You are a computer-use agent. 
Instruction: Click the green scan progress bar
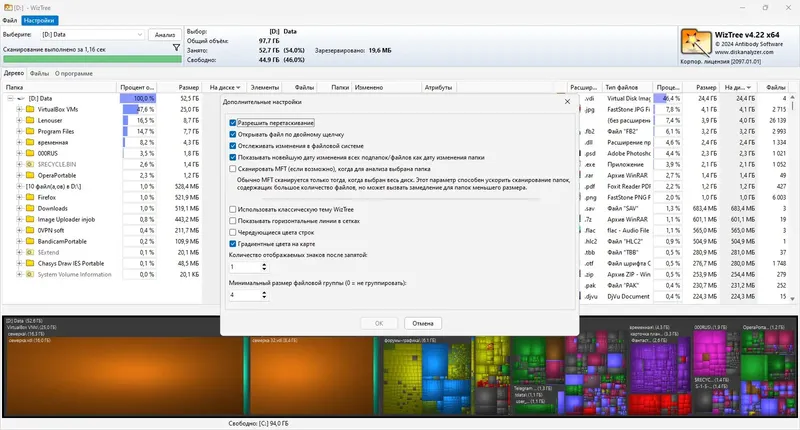point(92,59)
